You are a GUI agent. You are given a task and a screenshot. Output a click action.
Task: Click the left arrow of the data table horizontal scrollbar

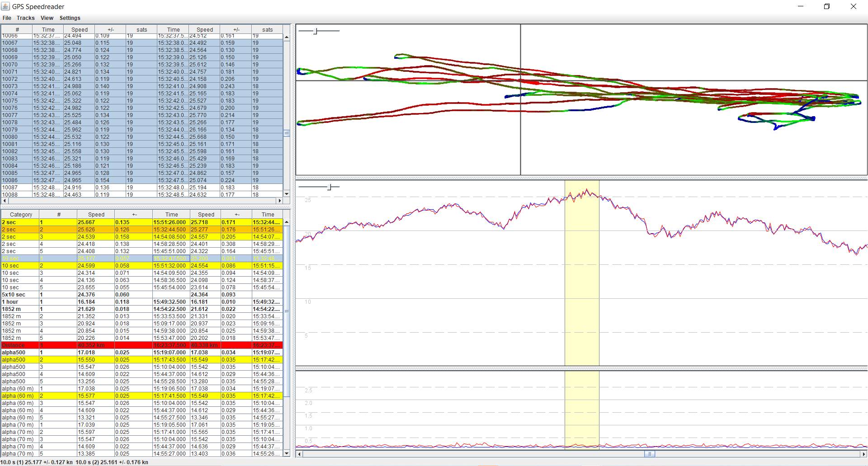click(x=4, y=201)
